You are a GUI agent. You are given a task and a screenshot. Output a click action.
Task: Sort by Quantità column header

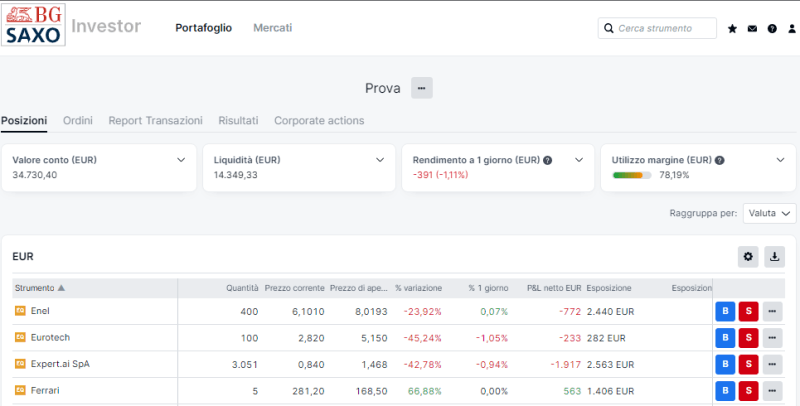coord(242,288)
